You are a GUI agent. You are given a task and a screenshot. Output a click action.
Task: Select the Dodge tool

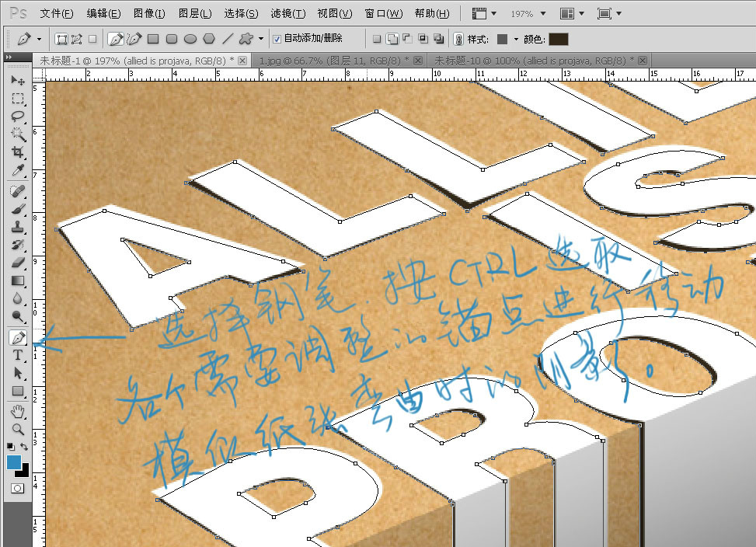point(18,316)
